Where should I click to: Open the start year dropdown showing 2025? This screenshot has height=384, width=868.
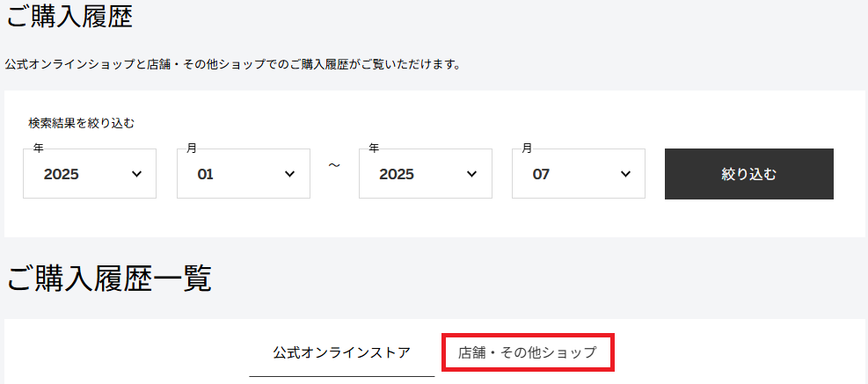pos(90,174)
